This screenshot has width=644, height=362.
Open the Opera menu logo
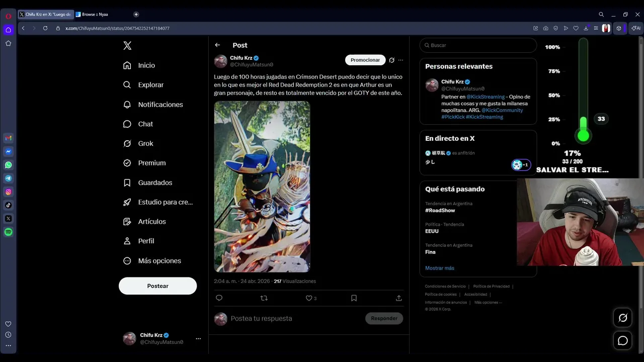point(9,16)
